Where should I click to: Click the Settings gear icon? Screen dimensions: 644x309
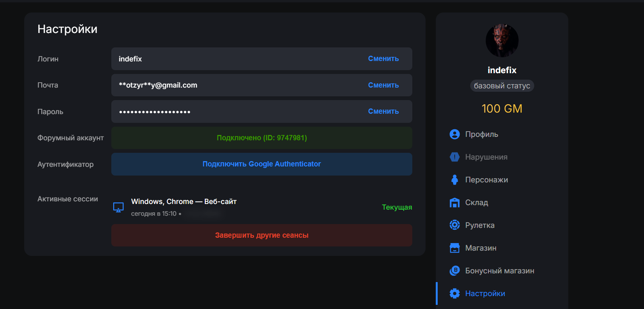454,293
